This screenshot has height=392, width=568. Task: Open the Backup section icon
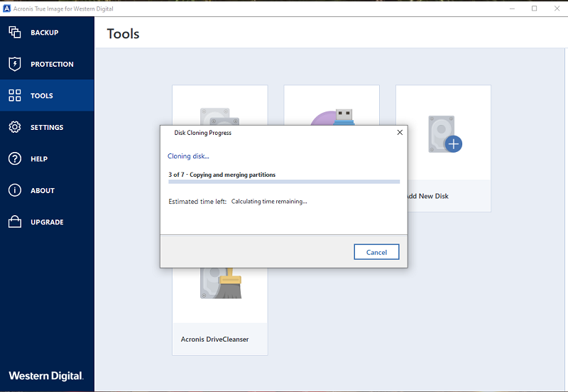tap(15, 32)
